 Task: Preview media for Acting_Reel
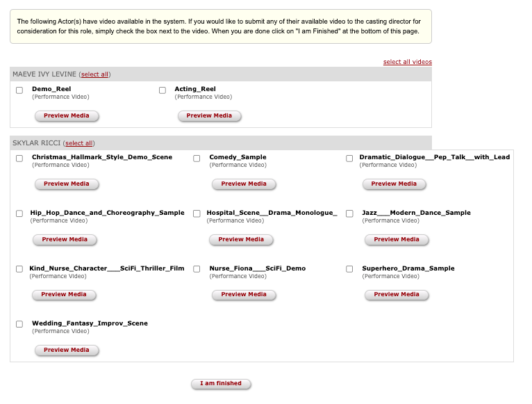click(209, 116)
